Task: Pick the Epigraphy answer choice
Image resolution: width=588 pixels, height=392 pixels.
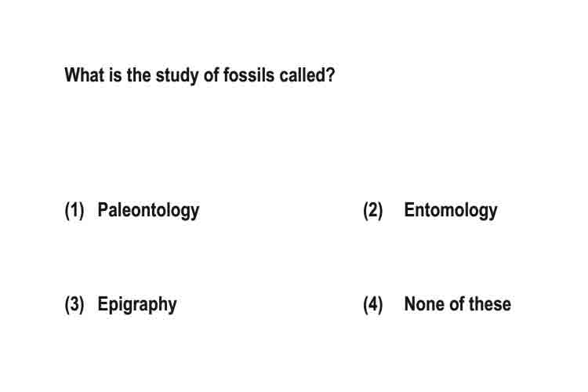Action: coord(137,305)
